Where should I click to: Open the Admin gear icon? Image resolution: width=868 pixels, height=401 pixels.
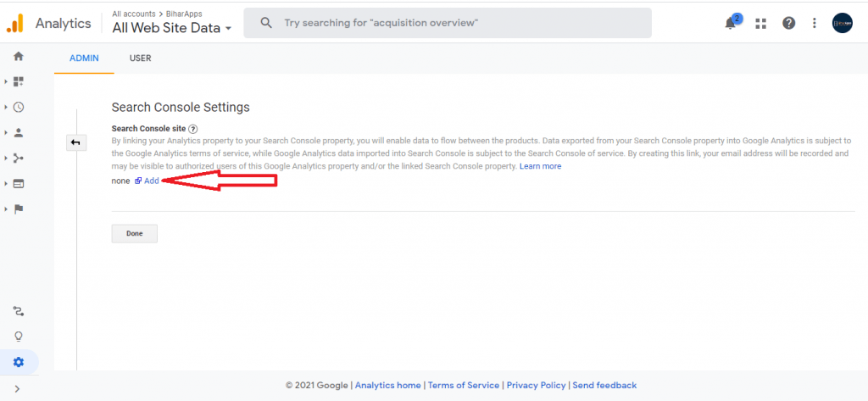[x=19, y=362]
